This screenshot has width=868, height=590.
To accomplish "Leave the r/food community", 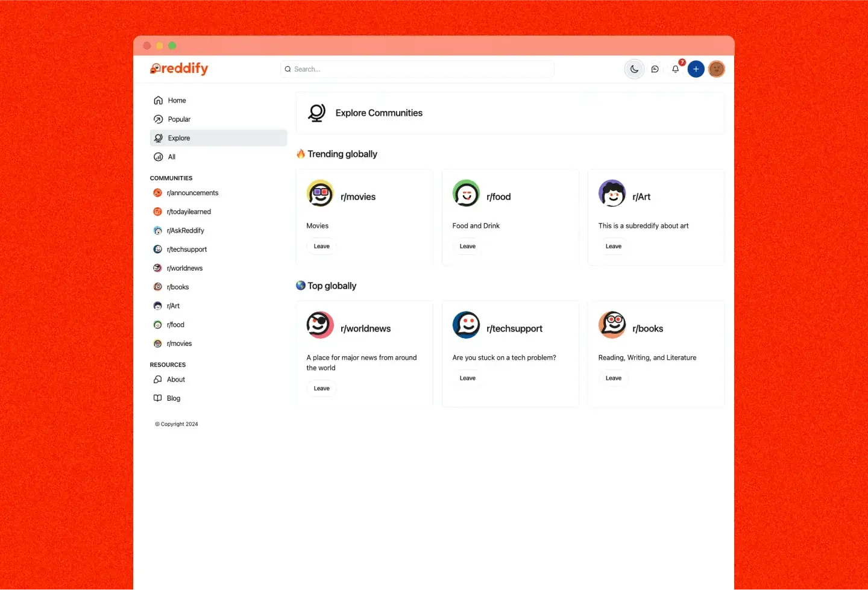I will click(x=468, y=246).
